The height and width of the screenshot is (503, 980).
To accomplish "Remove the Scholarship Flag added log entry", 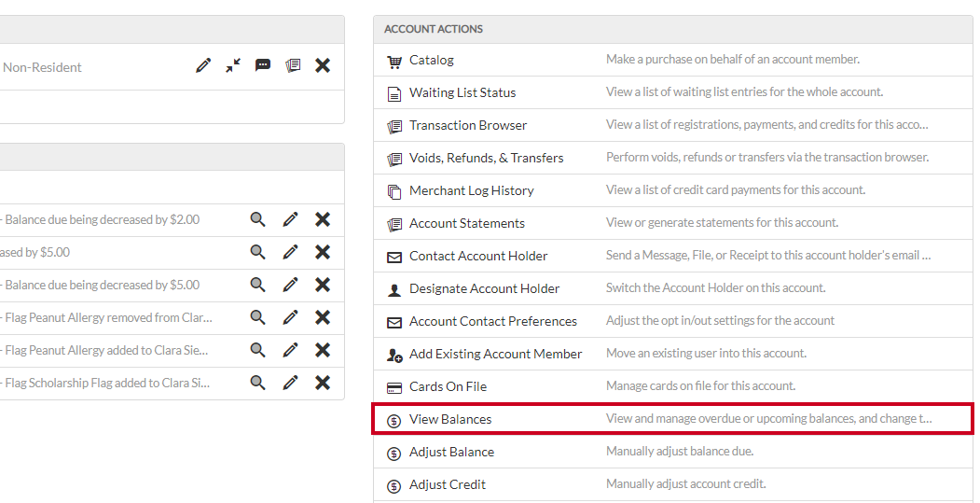I will (x=323, y=383).
